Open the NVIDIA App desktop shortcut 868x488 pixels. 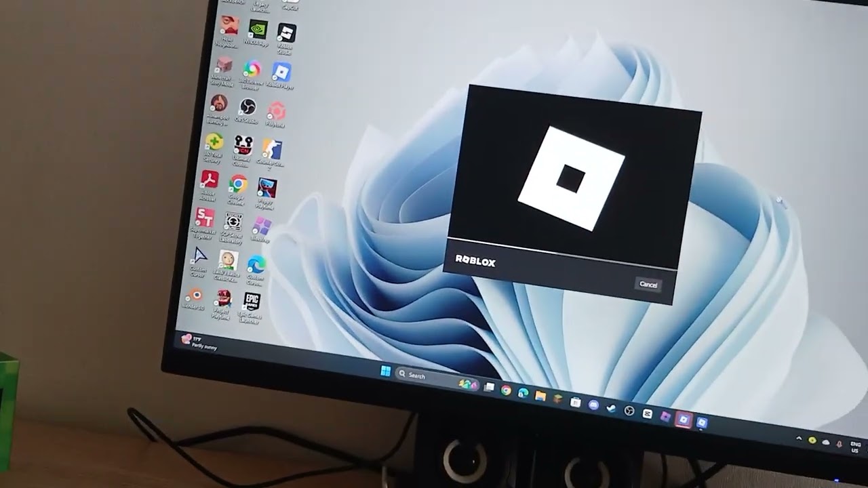point(257,34)
